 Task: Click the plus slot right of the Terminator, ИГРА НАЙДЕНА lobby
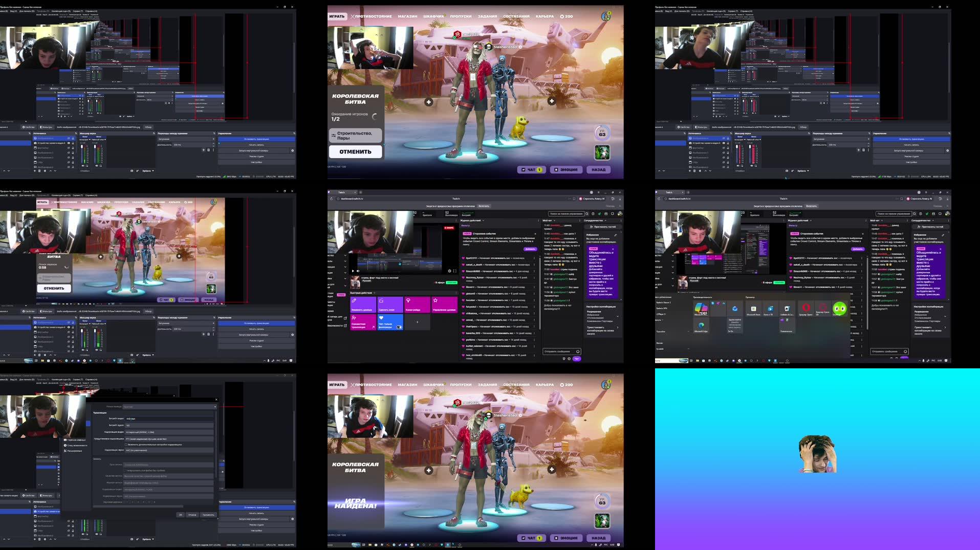pyautogui.click(x=552, y=470)
